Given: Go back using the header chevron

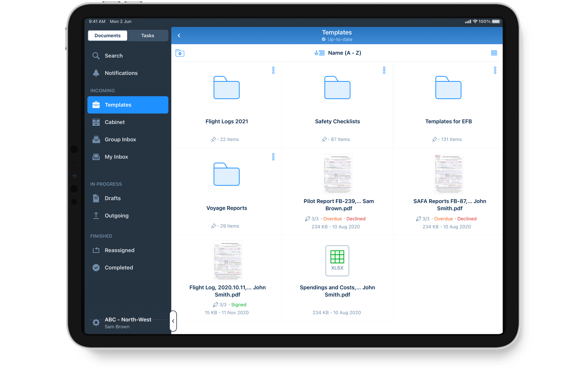Looking at the screenshot, I should pyautogui.click(x=179, y=35).
